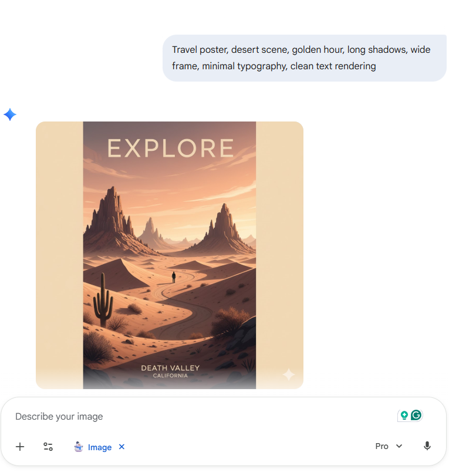This screenshot has height=476, width=449.
Task: Open the Pro model selector
Action: point(389,446)
